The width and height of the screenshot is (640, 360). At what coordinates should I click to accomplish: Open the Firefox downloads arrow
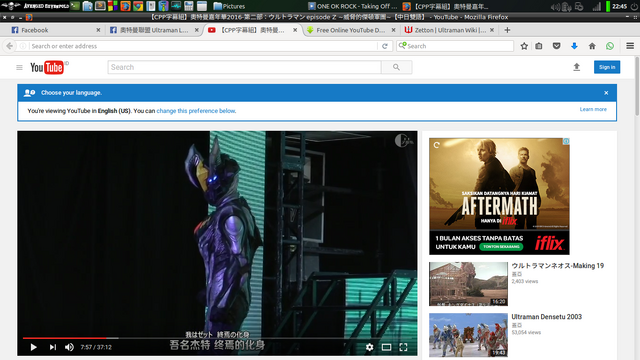click(574, 46)
